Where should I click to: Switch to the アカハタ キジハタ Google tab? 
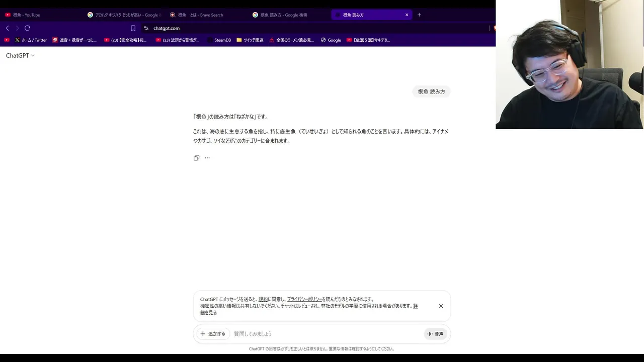coord(124,15)
